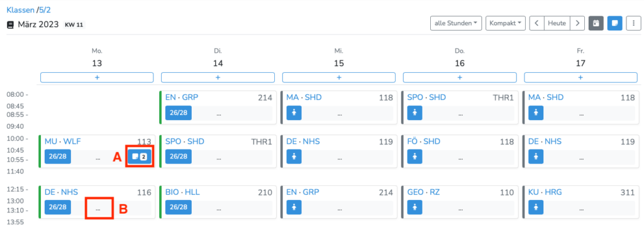The image size is (644, 230).
Task: Open the 5/2 class breadcrumb link
Action: [x=45, y=9]
